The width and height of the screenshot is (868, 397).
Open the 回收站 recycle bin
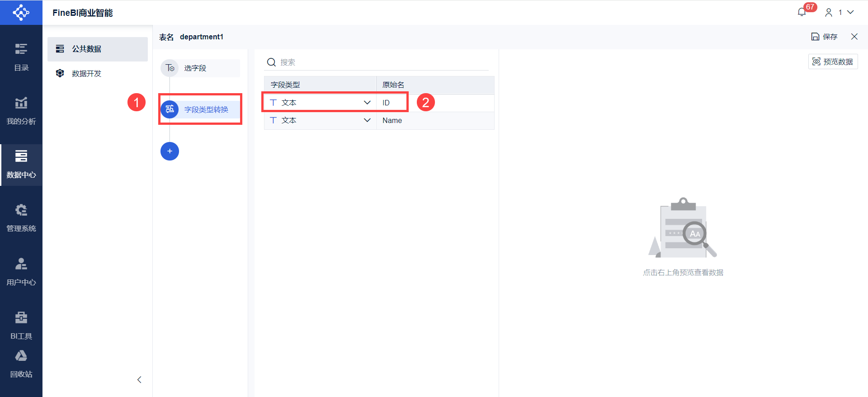coord(21,364)
